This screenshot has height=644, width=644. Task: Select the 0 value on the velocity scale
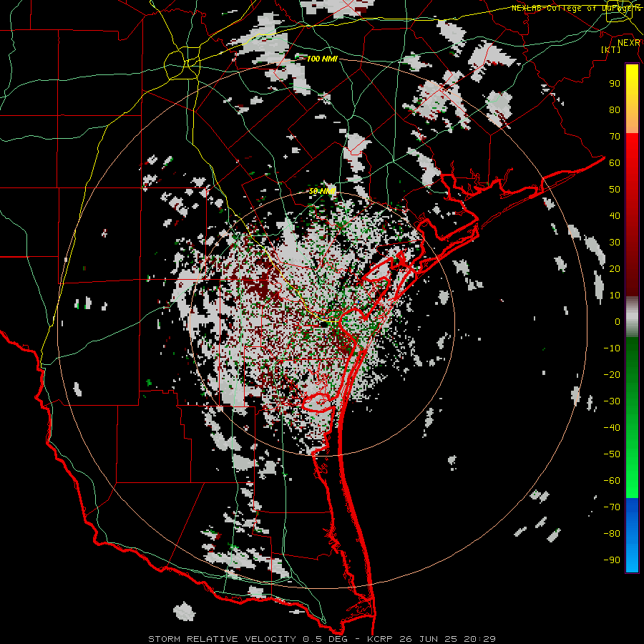[618, 322]
